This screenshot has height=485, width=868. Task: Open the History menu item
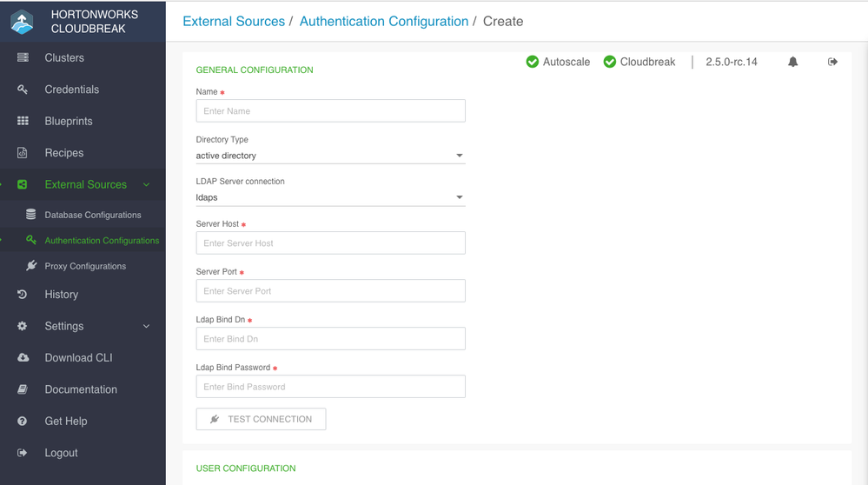[61, 295]
